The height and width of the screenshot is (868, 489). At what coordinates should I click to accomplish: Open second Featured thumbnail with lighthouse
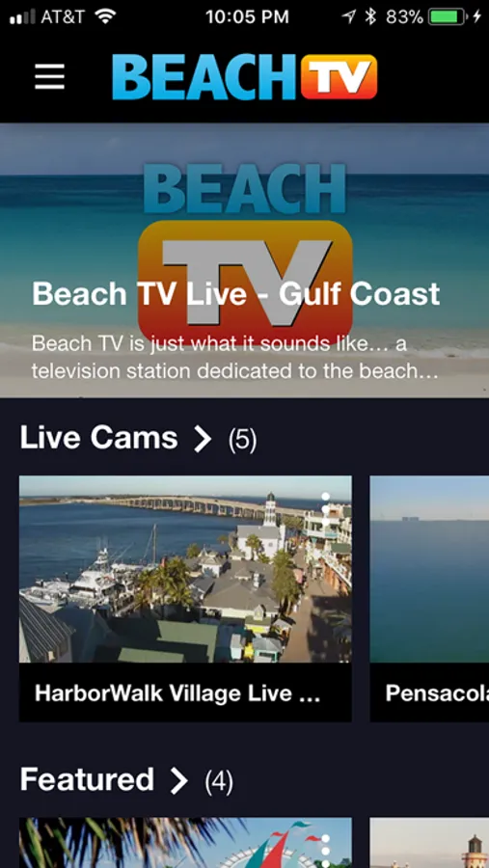tap(429, 843)
